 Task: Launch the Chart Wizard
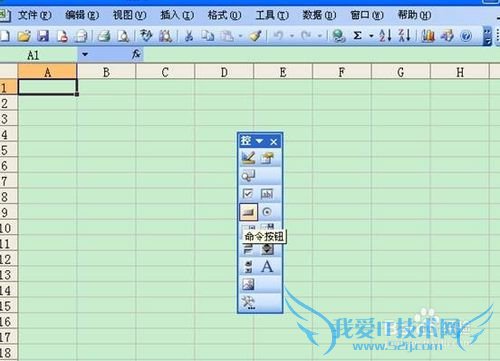428,36
